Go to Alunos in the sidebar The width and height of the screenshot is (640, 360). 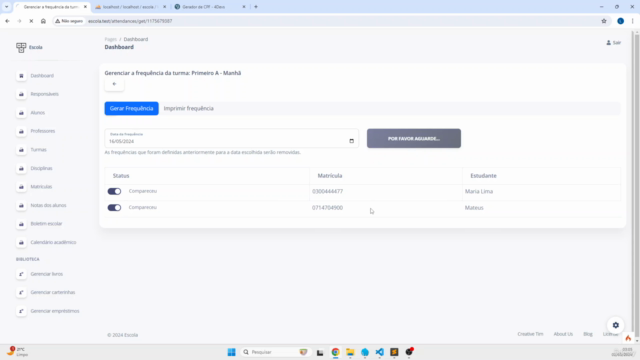click(x=38, y=113)
